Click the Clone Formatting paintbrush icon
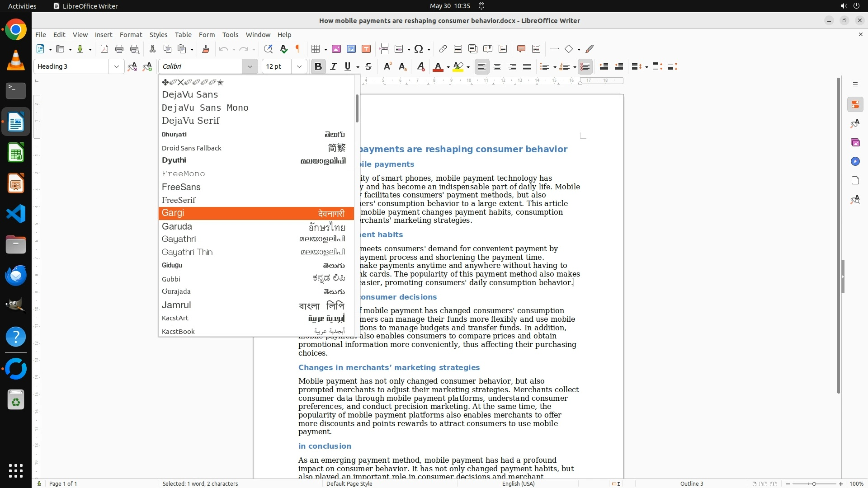868x488 pixels. pyautogui.click(x=206, y=49)
